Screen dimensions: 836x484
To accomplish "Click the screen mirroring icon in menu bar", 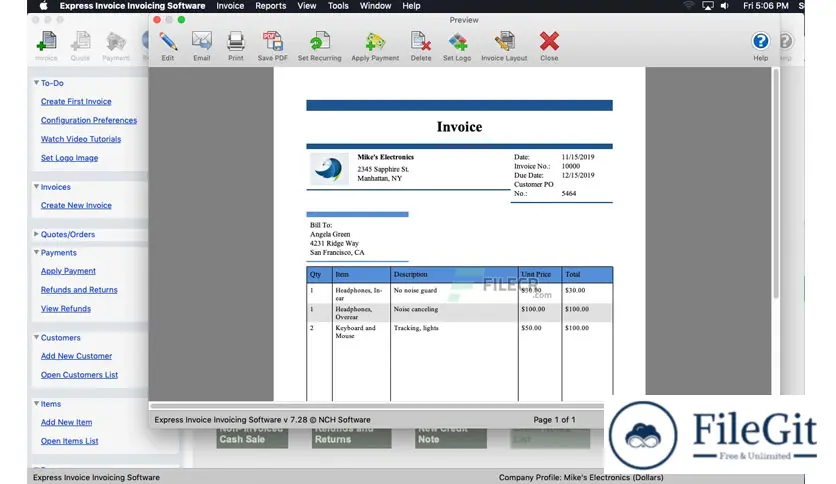I will 708,6.
